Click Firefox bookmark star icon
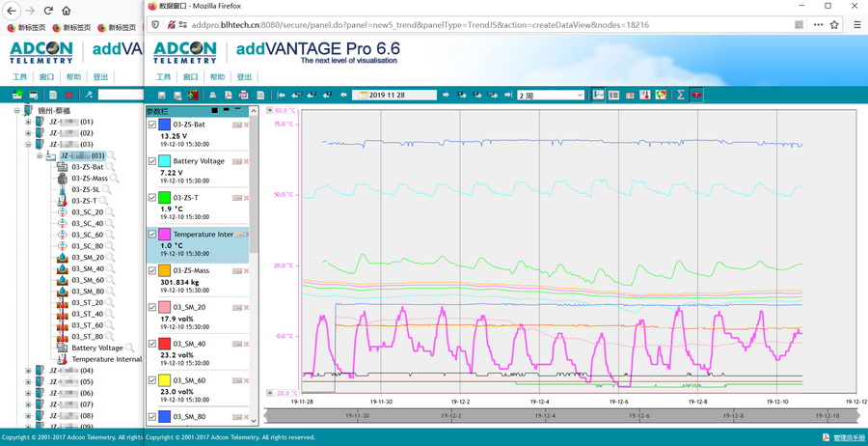868x446 pixels. tap(834, 25)
